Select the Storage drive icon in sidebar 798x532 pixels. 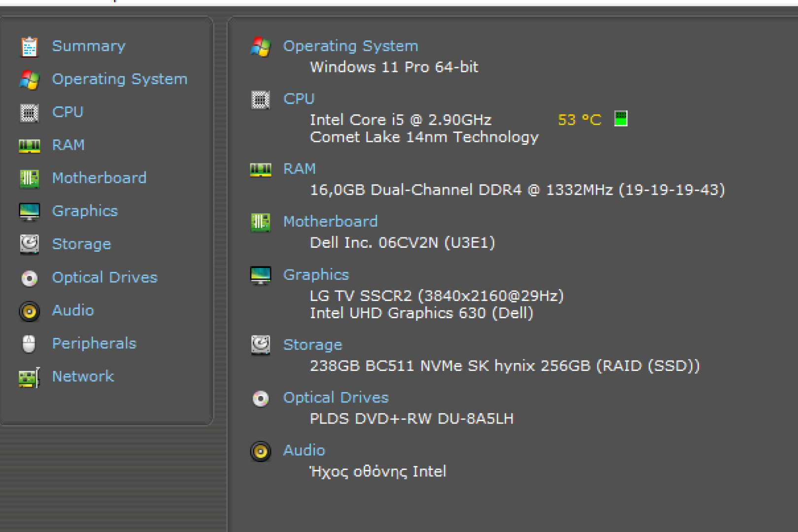[x=29, y=244]
